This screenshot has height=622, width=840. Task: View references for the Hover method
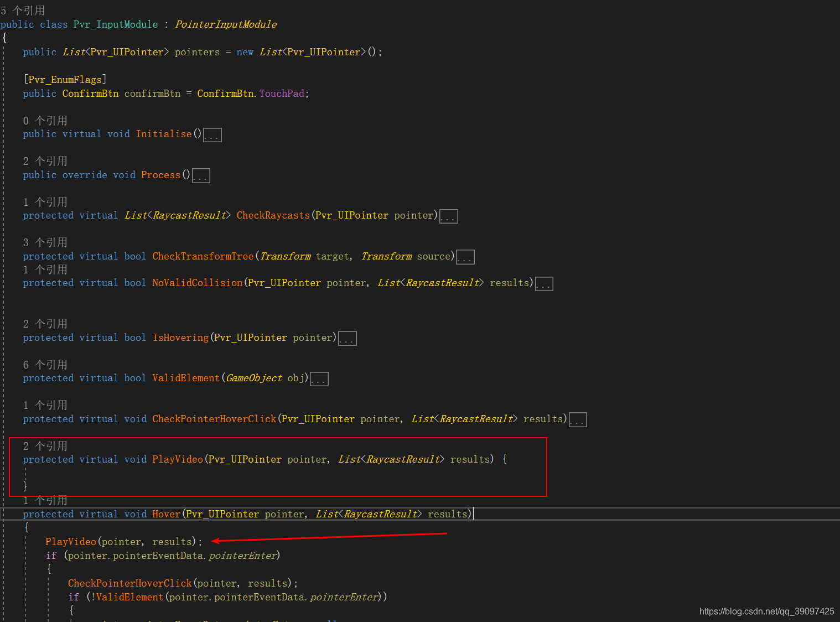(x=45, y=500)
